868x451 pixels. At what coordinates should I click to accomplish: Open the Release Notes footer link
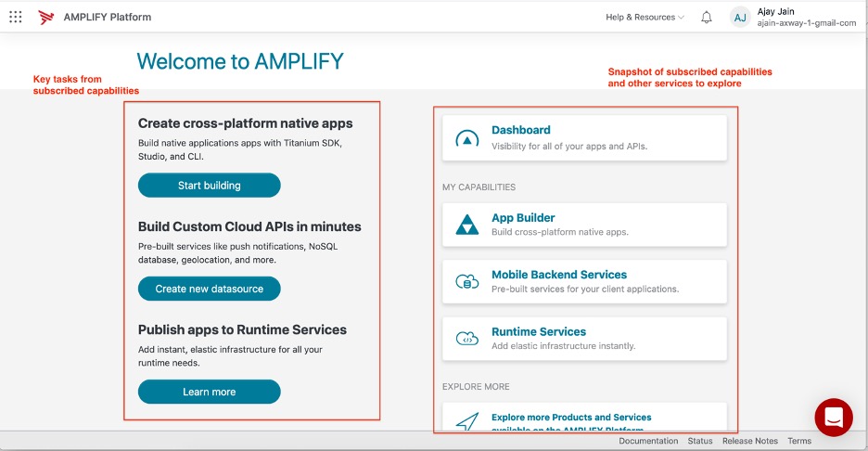749,441
